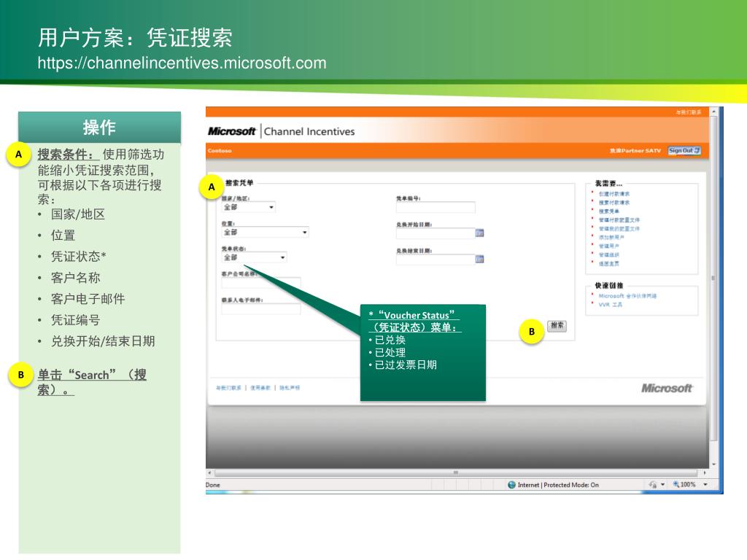Open the 管理我的配置文件 link
Image resolution: width=747 pixels, height=560 pixels.
pyautogui.click(x=619, y=228)
